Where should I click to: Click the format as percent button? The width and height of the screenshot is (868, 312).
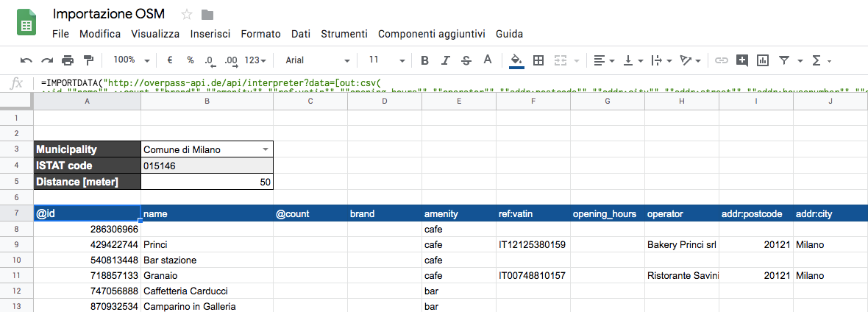click(191, 60)
